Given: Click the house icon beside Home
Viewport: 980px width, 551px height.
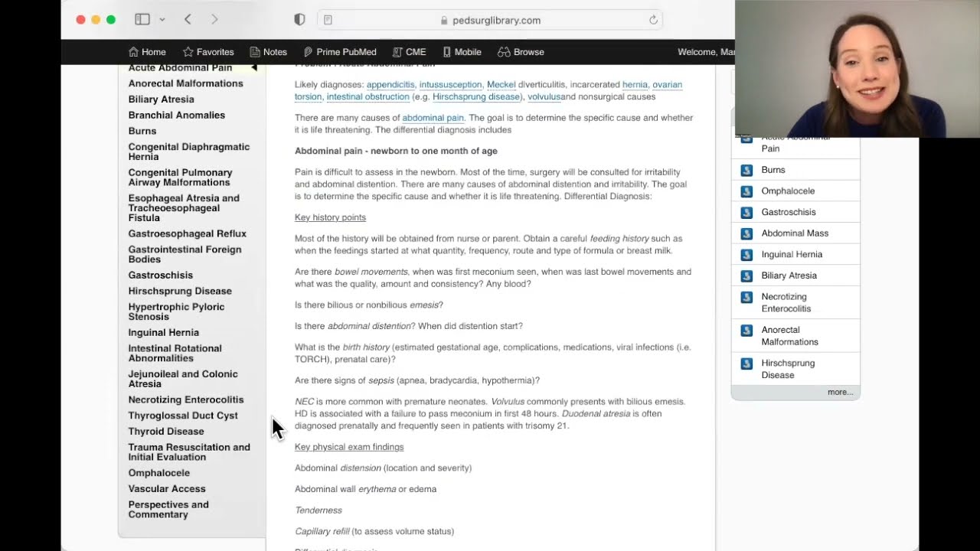Looking at the screenshot, I should (x=134, y=52).
